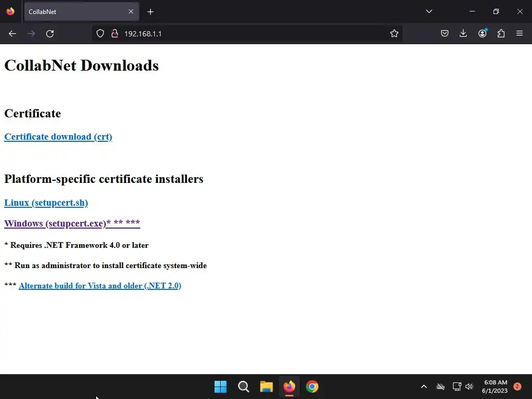Viewport: 532px width, 399px height.
Task: Bookmark this page with the star
Action: point(394,34)
